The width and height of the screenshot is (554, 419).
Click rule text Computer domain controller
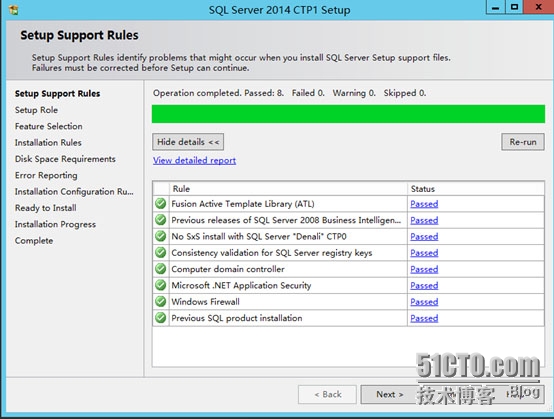[x=228, y=269]
